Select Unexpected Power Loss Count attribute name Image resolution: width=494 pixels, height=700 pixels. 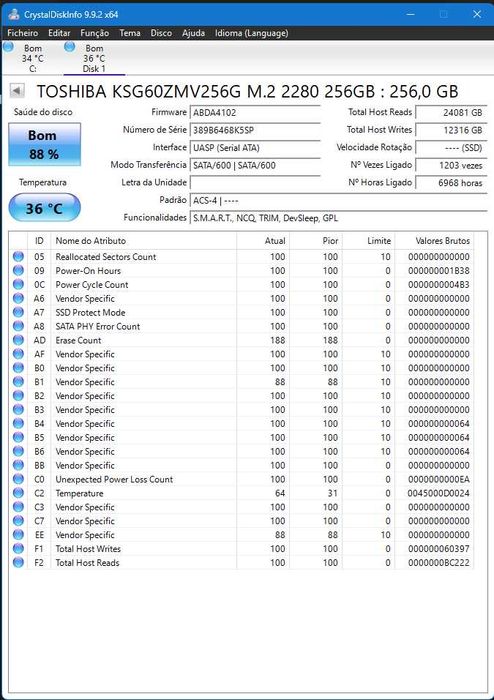114,479
